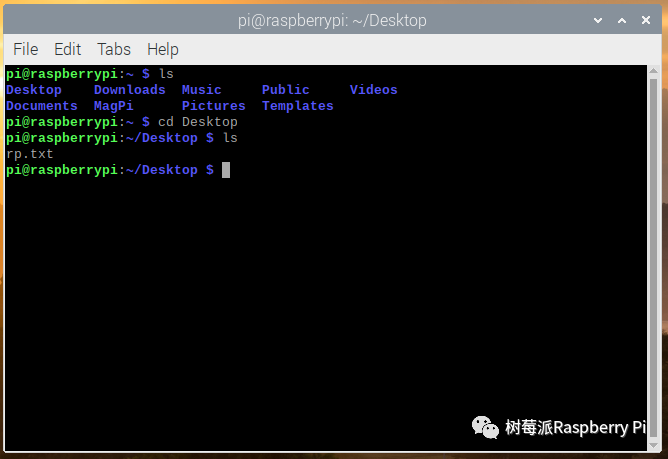Click the Documents directory name
This screenshot has height=459, width=668.
tap(41, 106)
